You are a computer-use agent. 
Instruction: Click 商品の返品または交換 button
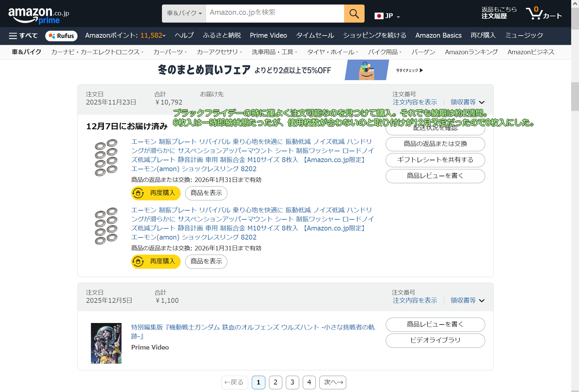point(435,144)
